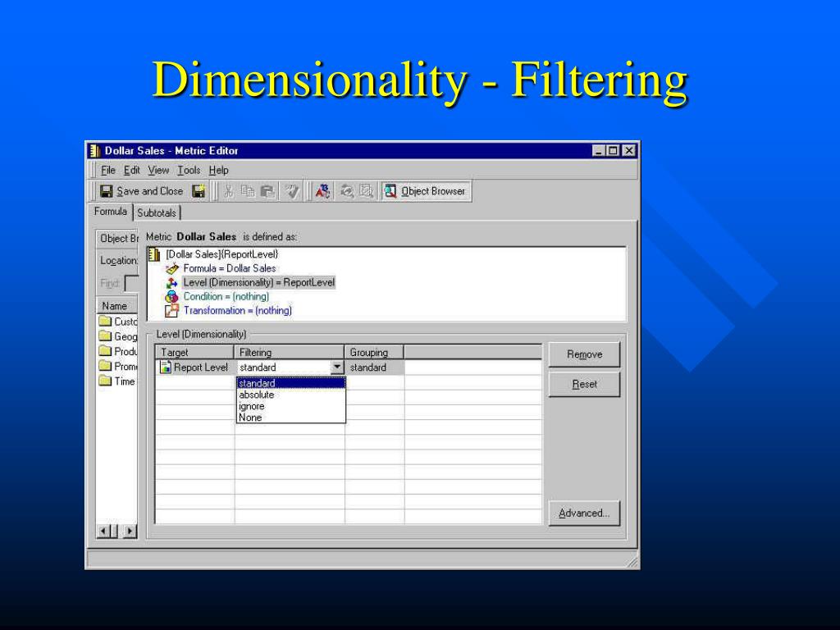Click the Remove button
Screen dimensions: 840x630
[584, 354]
